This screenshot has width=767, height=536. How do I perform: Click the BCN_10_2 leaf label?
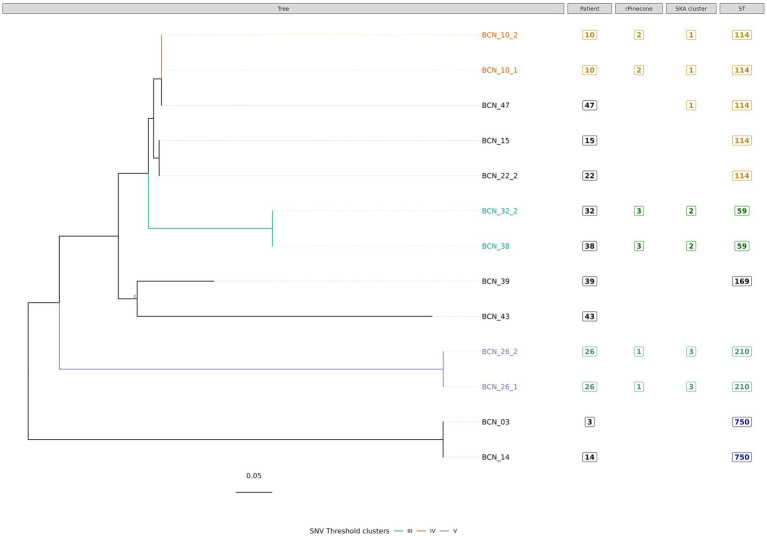click(499, 35)
